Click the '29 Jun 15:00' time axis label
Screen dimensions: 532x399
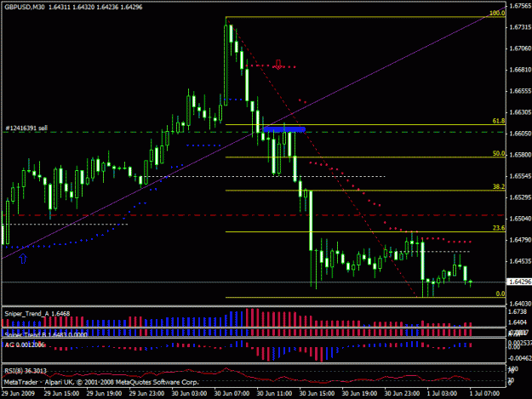61,394
